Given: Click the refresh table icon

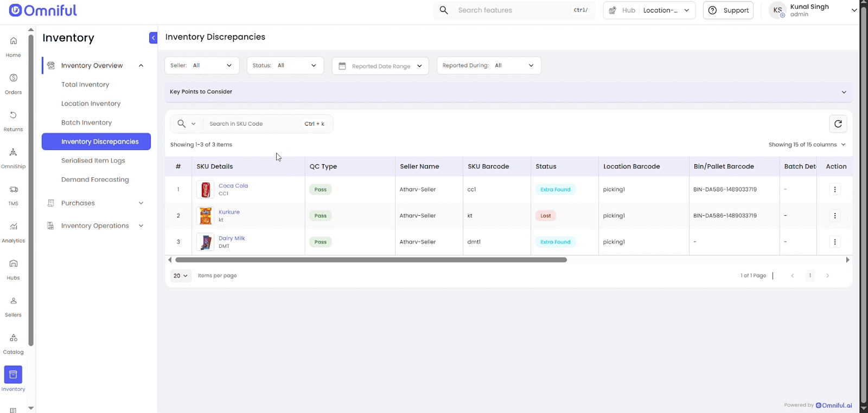Looking at the screenshot, I should pos(838,124).
